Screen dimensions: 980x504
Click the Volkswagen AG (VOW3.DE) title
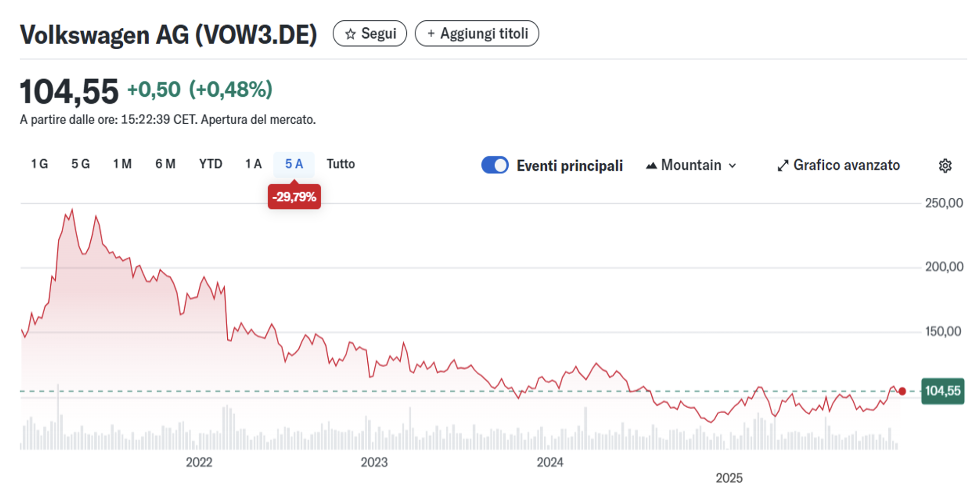point(168,35)
